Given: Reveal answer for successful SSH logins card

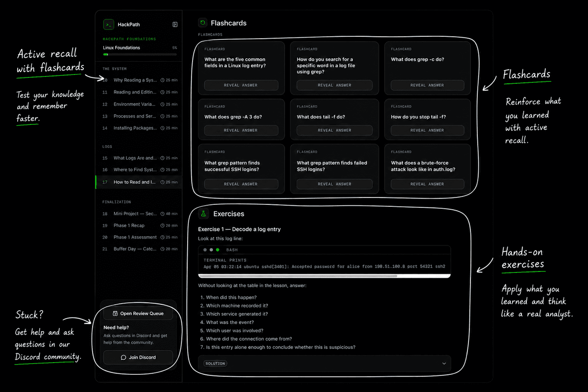Looking at the screenshot, I should point(241,184).
